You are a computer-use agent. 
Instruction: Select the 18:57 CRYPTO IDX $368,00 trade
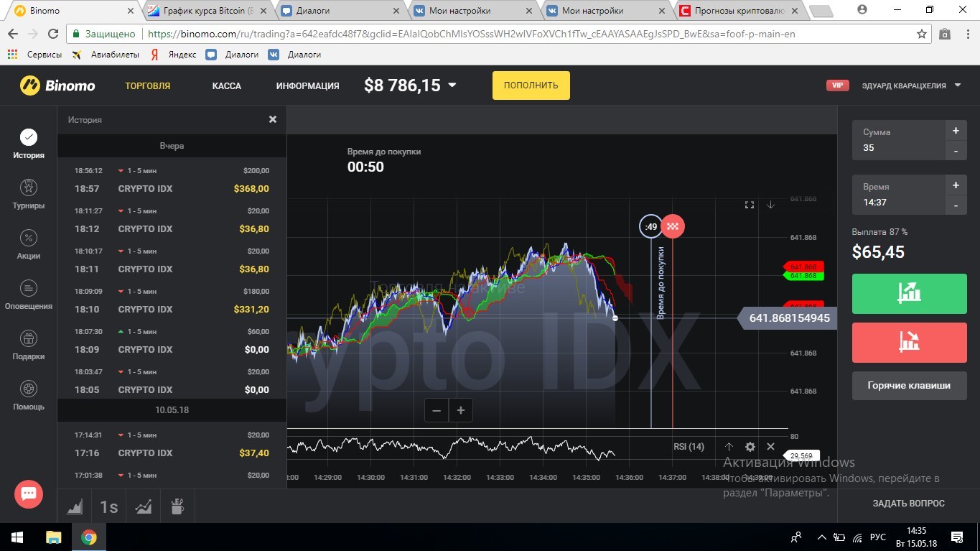pyautogui.click(x=172, y=180)
